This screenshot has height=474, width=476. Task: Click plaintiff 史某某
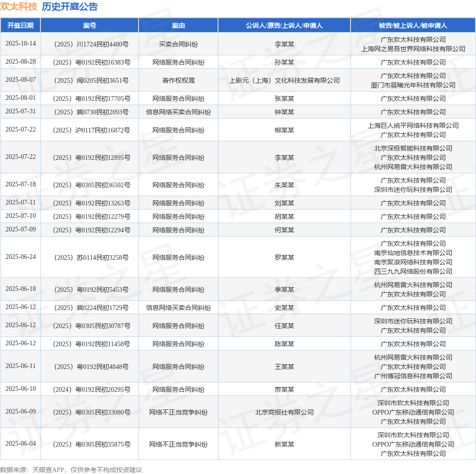(x=284, y=308)
